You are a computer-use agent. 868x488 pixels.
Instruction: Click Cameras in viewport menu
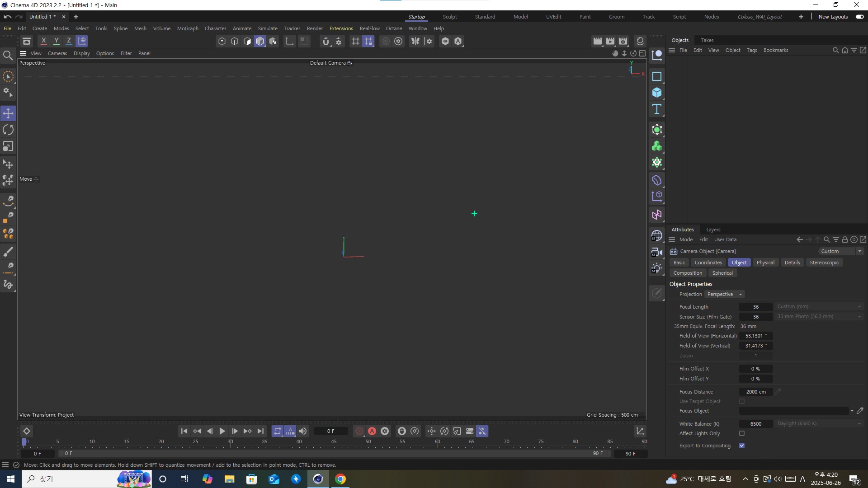click(x=57, y=53)
